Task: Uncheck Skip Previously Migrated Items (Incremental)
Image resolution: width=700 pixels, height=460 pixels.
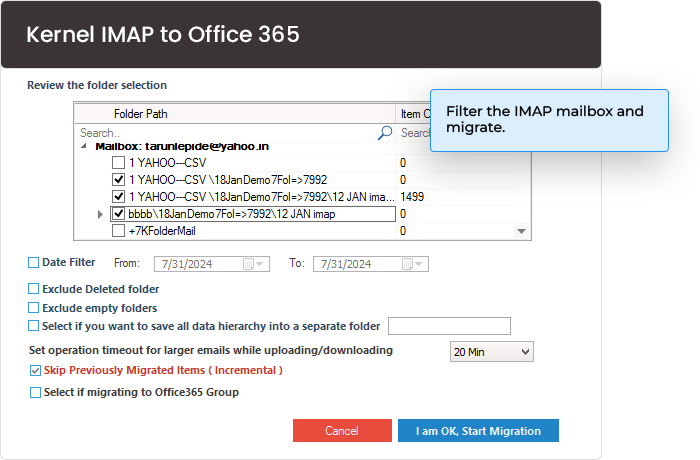Action: [x=35, y=371]
